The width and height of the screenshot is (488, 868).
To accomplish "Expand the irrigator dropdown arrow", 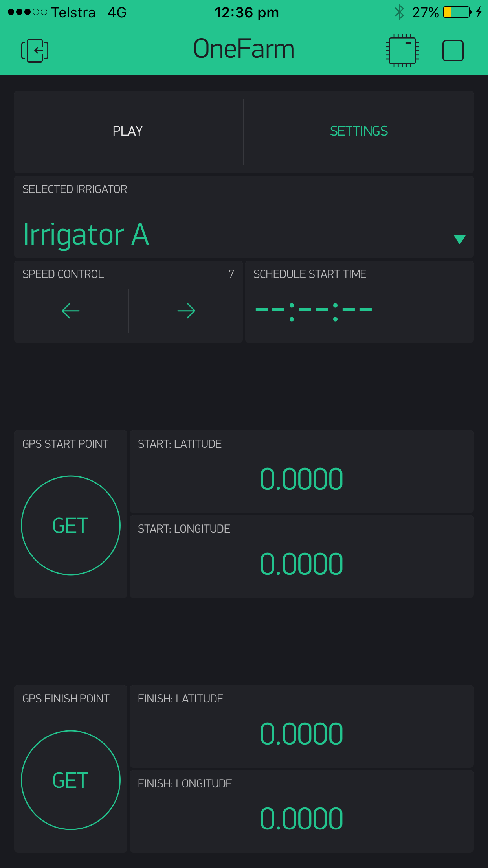I will [459, 239].
